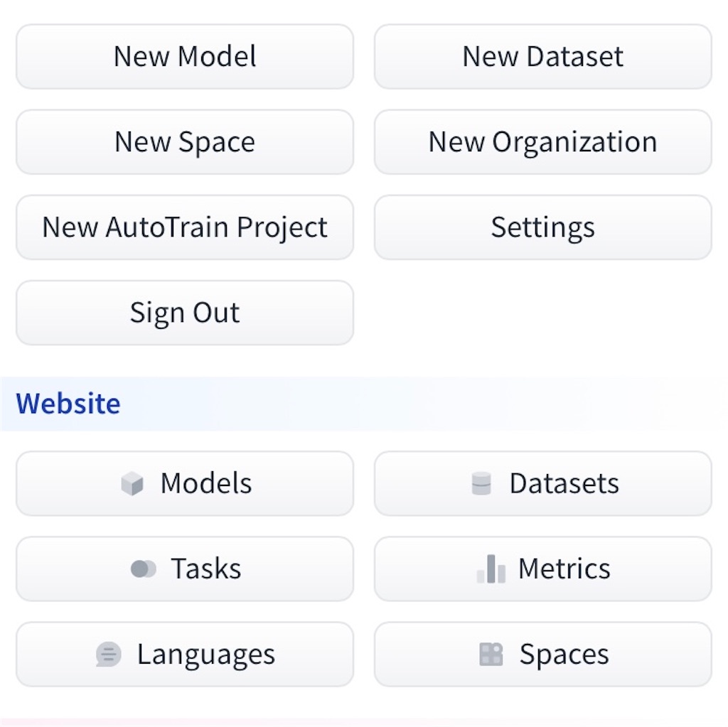Open the Languages text link

[206, 655]
